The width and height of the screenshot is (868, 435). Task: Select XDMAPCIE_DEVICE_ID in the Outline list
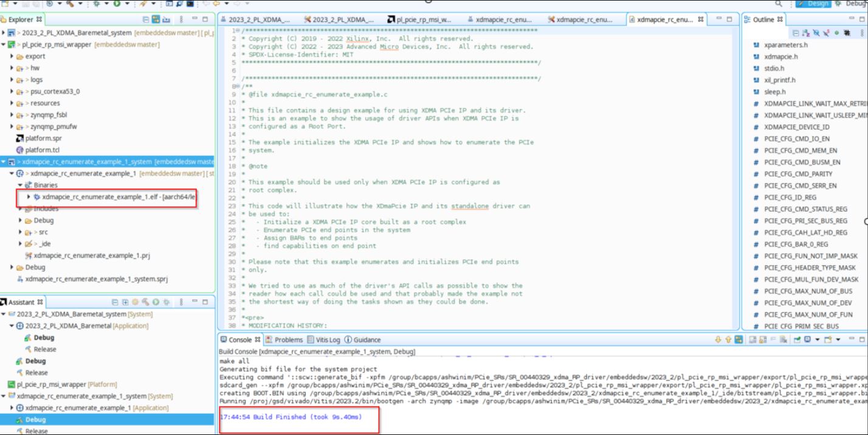click(796, 127)
